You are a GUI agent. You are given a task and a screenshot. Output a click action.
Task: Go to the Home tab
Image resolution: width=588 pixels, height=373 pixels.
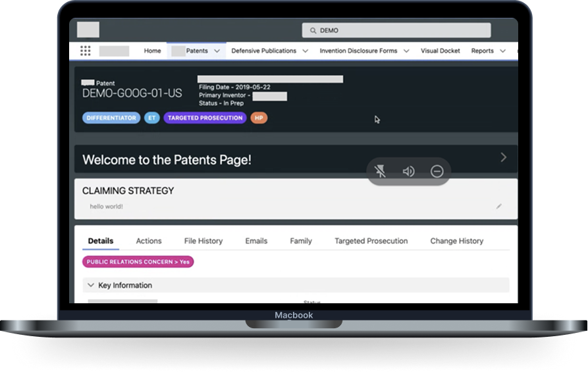pos(152,51)
